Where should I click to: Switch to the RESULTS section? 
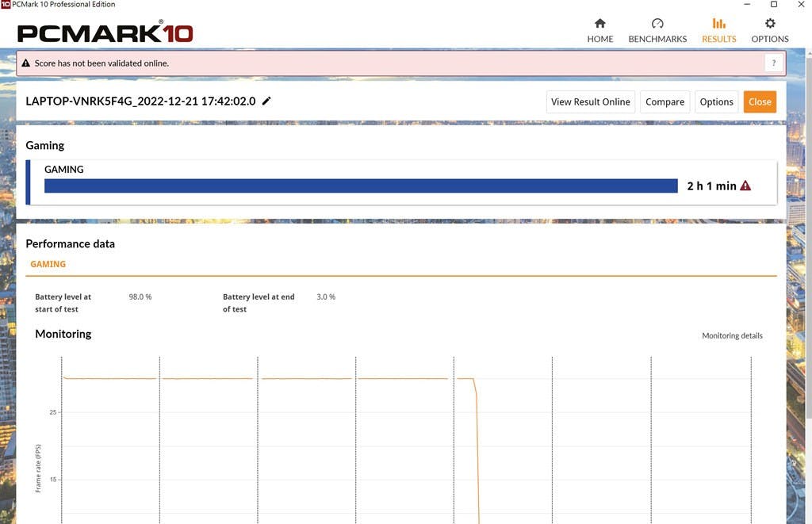(x=718, y=31)
